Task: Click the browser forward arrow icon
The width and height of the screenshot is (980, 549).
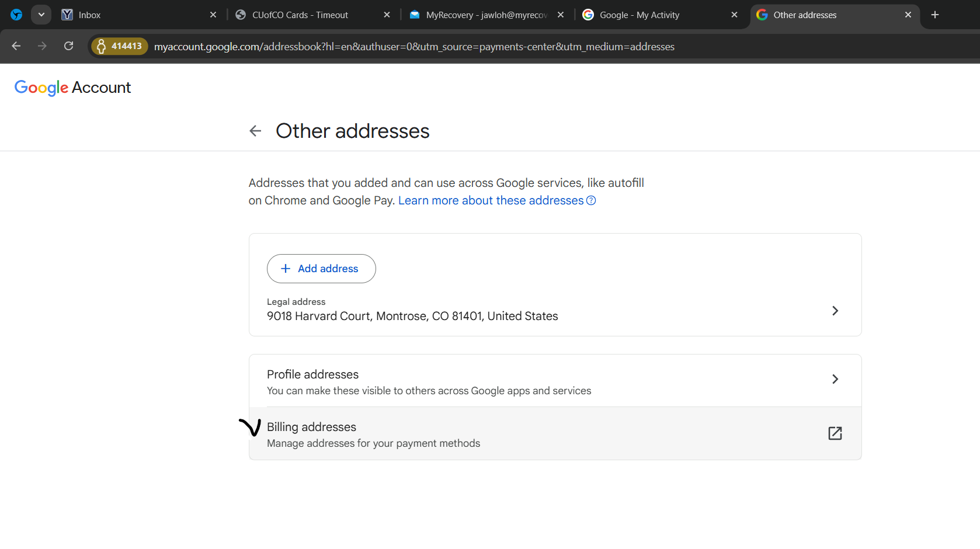Action: 42,46
